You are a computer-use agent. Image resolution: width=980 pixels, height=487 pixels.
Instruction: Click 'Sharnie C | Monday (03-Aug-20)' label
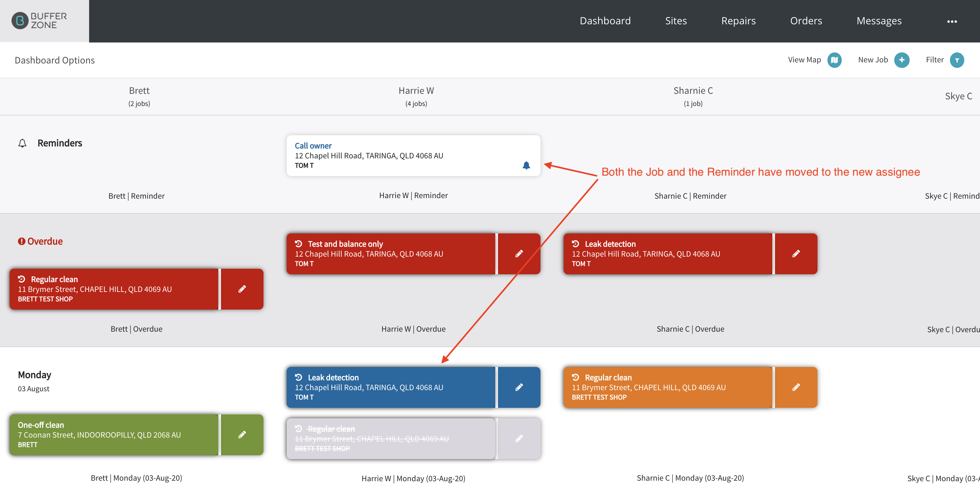tap(690, 478)
